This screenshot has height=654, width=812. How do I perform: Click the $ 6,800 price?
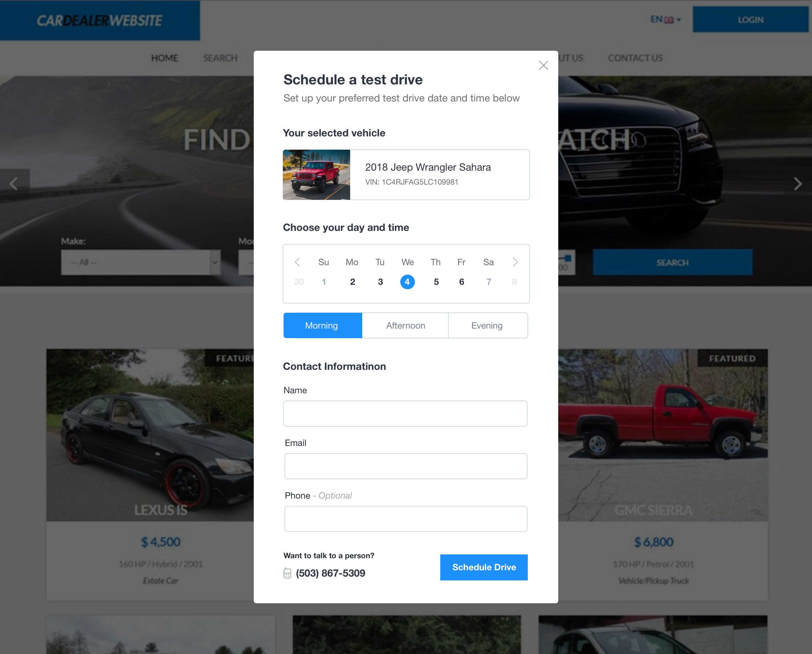pyautogui.click(x=654, y=542)
